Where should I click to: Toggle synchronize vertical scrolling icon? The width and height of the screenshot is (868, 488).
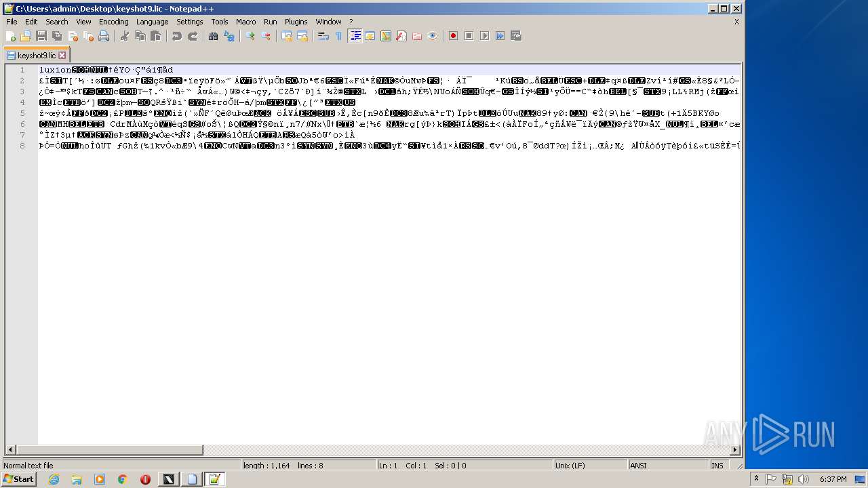(287, 36)
